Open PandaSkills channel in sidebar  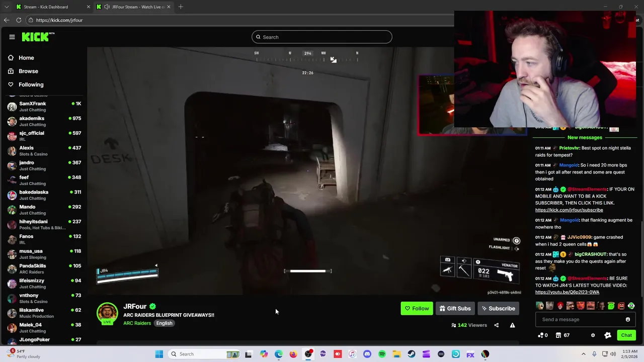44,268
